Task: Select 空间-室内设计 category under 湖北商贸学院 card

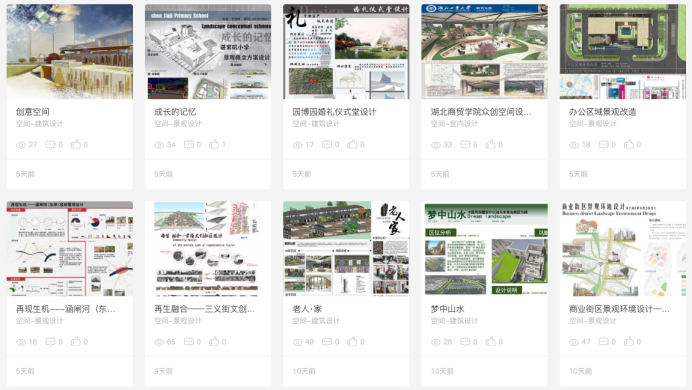Action: point(454,124)
